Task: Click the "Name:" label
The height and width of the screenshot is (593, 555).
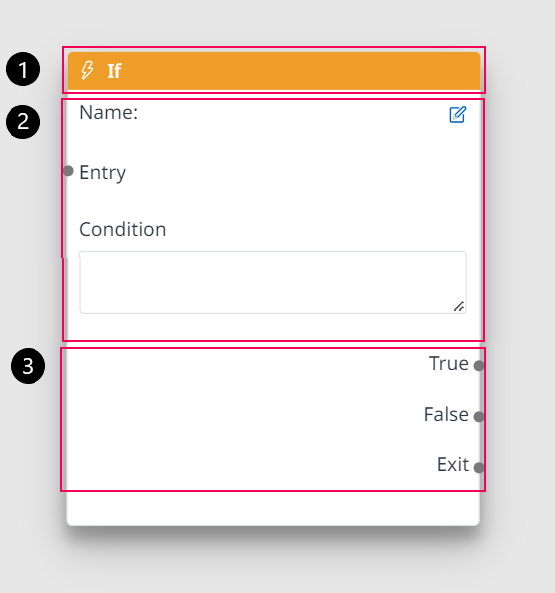Action: pyautogui.click(x=109, y=112)
